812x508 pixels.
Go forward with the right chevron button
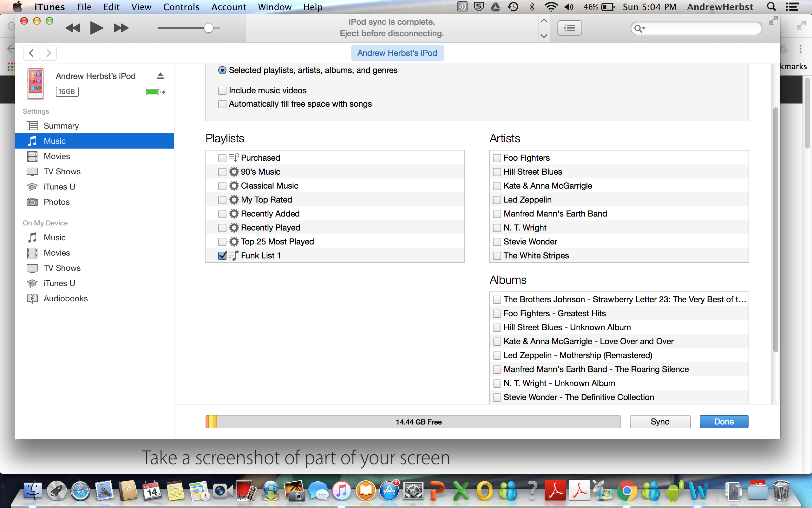click(48, 53)
